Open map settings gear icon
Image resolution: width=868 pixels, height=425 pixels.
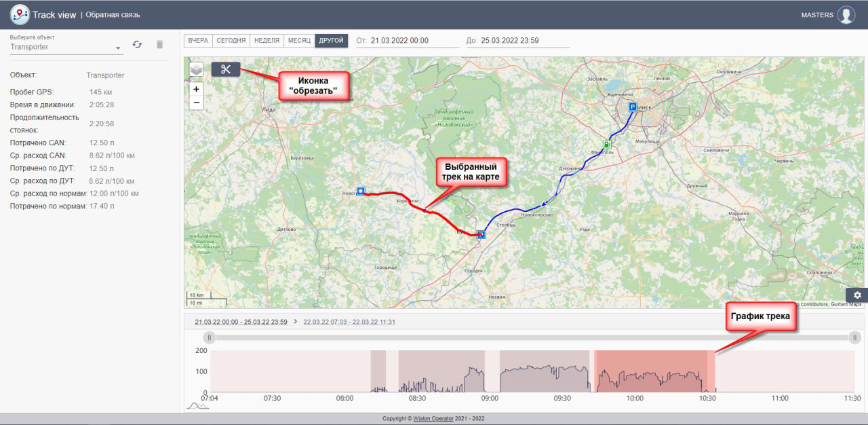[857, 295]
